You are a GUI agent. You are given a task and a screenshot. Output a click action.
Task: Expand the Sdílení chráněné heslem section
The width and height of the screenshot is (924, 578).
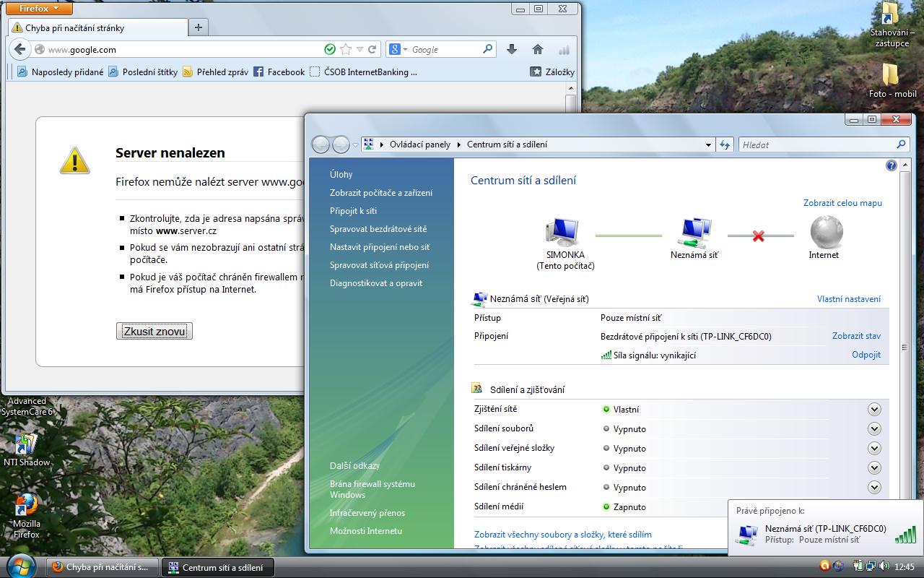tap(874, 487)
